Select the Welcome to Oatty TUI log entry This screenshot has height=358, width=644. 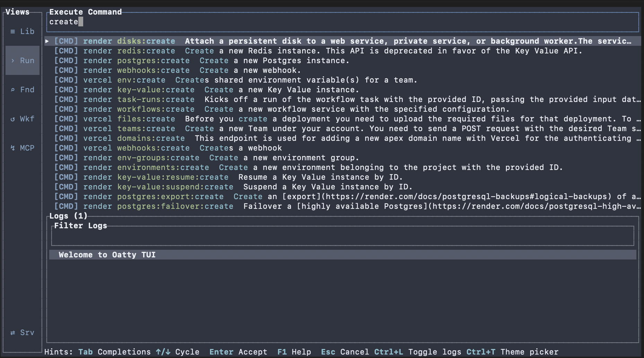coord(106,255)
